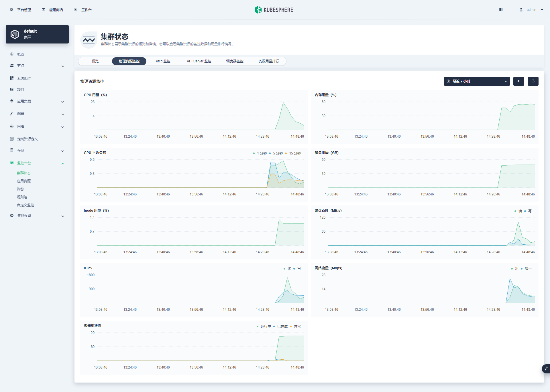Viewport: 550px width, 392px height.
Task: Toggle 读 series in 磁盘吞吐 chart
Action: 518,211
